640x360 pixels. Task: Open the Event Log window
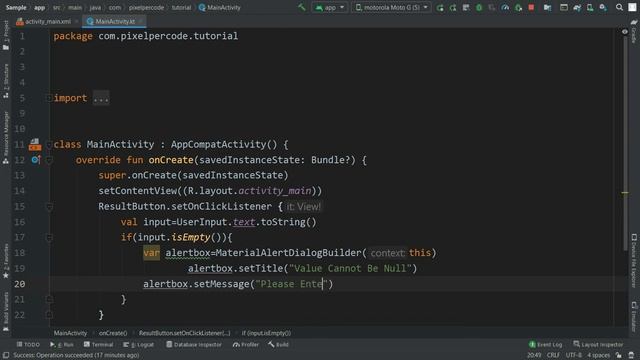point(546,344)
